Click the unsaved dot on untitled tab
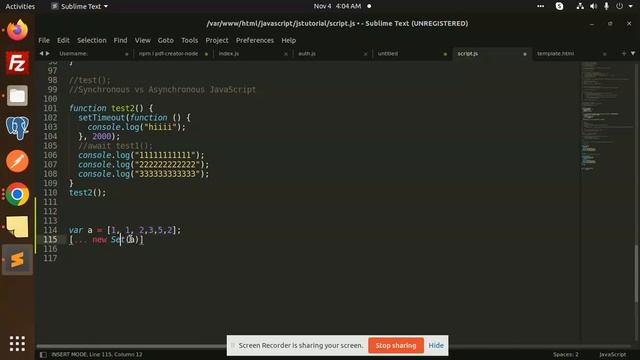The image size is (640, 360). (445, 54)
